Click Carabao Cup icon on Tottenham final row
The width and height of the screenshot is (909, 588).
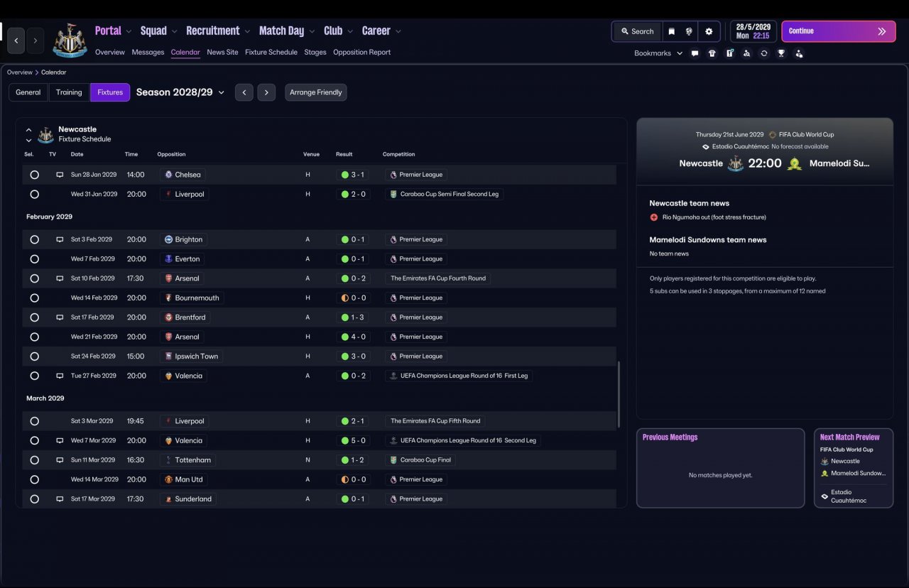(x=393, y=460)
